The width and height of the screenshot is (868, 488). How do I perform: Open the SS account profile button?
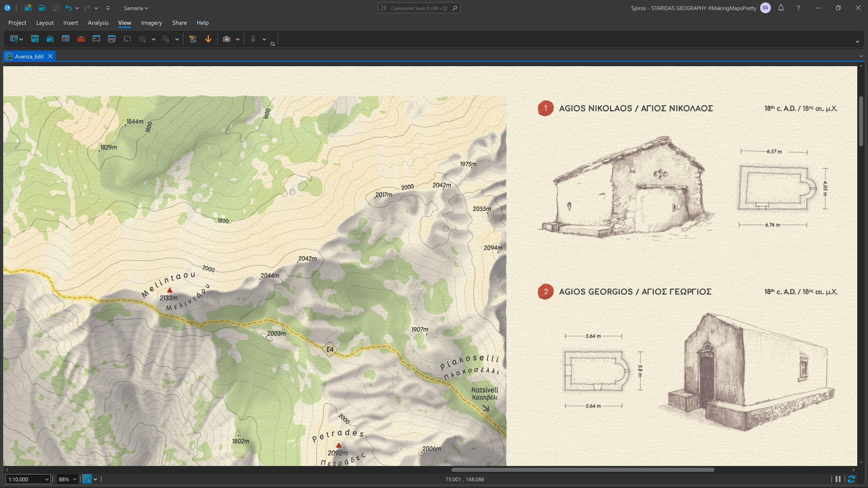pyautogui.click(x=765, y=8)
